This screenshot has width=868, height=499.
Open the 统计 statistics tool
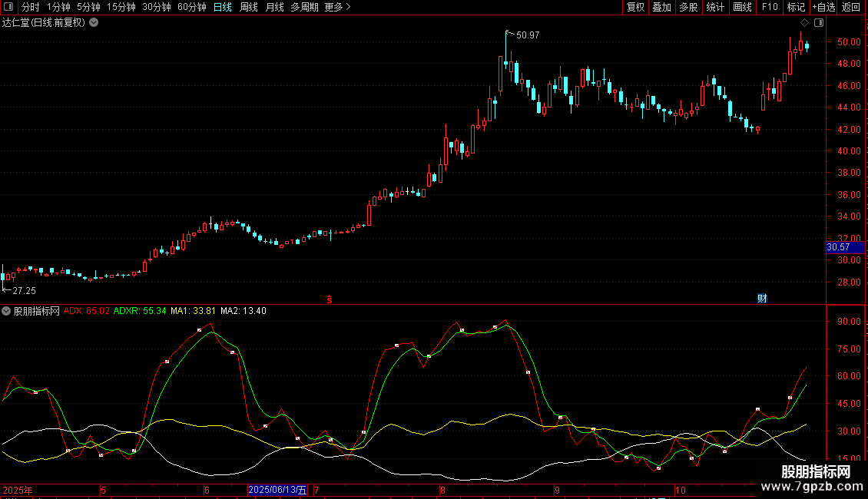click(715, 7)
